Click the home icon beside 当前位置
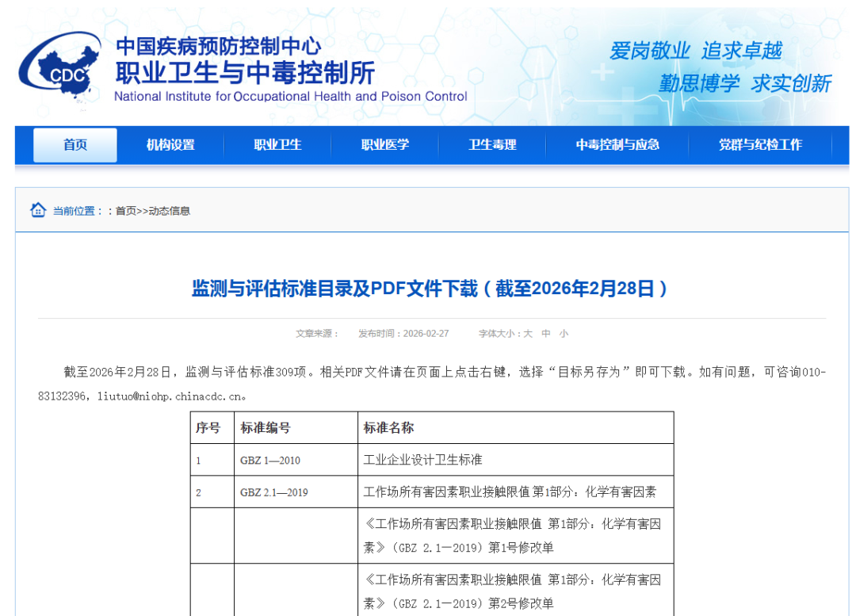The width and height of the screenshot is (856, 616). pyautogui.click(x=38, y=210)
